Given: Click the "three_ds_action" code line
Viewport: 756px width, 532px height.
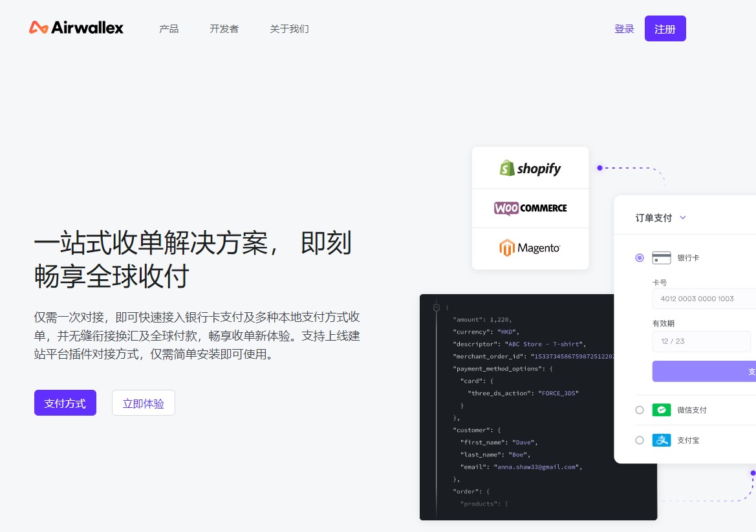Looking at the screenshot, I should [523, 393].
